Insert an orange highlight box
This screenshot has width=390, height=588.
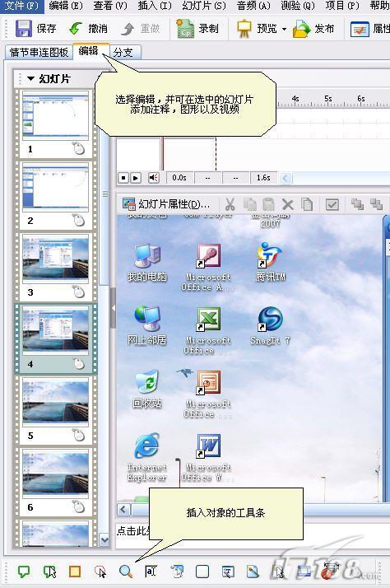75,572
